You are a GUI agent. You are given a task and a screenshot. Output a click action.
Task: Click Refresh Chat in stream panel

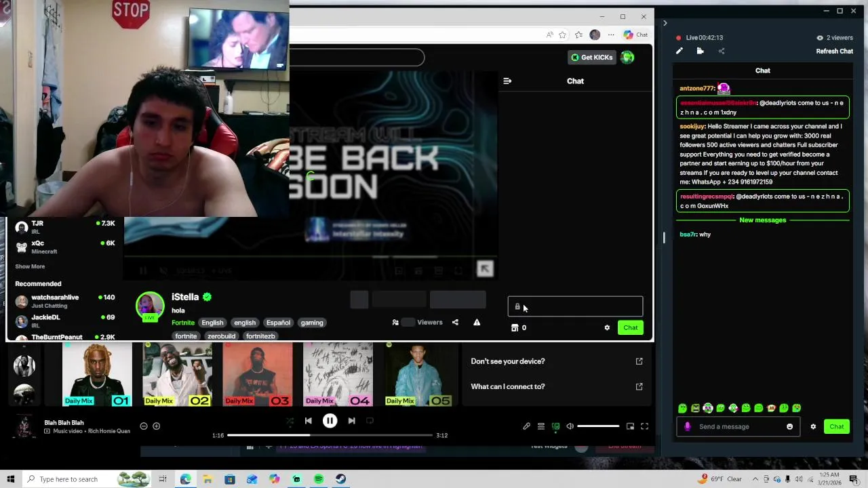point(834,52)
